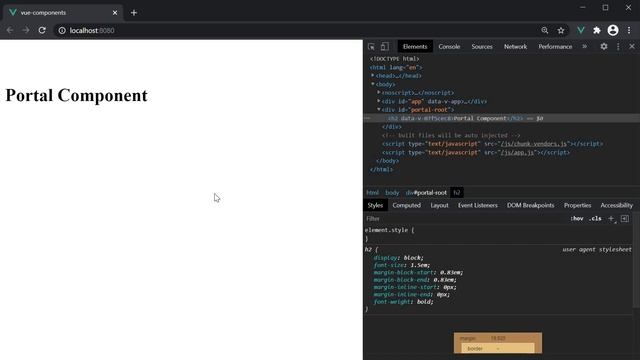Open the Vue devtools extension icon
Viewport: 640px width, 360px height.
tap(580, 30)
